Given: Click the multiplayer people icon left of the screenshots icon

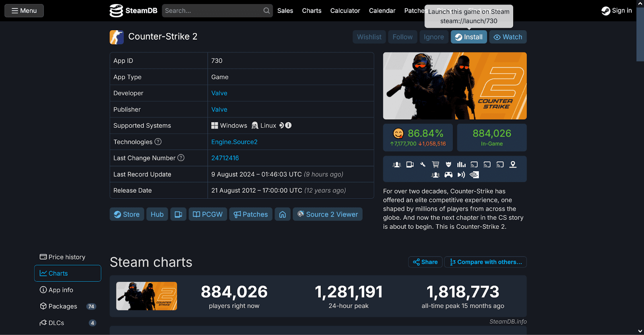Looking at the screenshot, I should pos(397,164).
